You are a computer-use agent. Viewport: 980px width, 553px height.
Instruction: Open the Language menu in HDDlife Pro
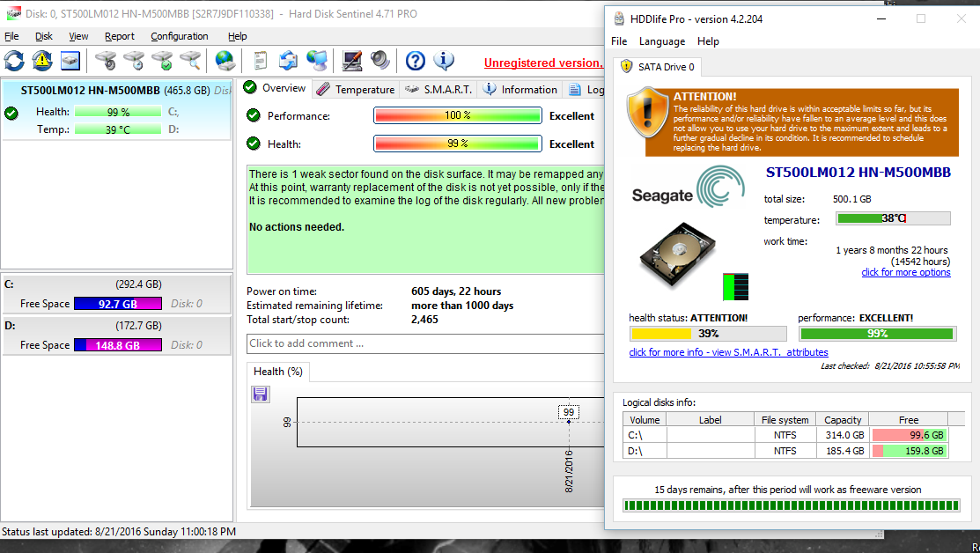click(661, 41)
